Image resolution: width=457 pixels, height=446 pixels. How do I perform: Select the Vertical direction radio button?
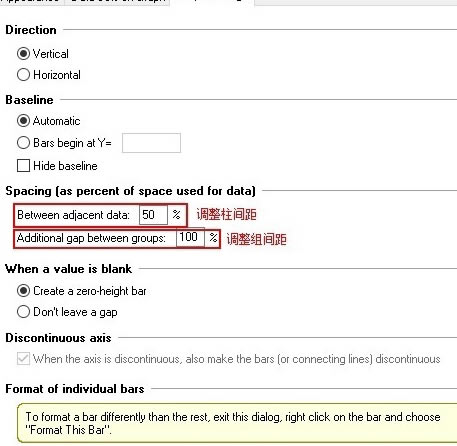(x=23, y=54)
